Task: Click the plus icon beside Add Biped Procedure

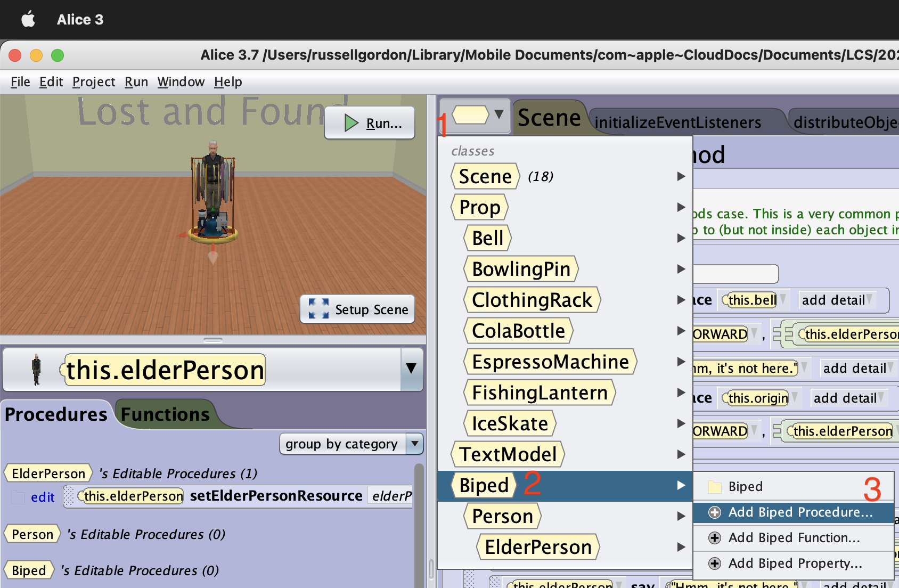Action: [714, 512]
